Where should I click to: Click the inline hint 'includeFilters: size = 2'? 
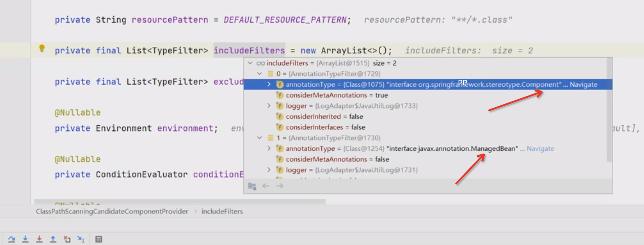click(x=469, y=51)
